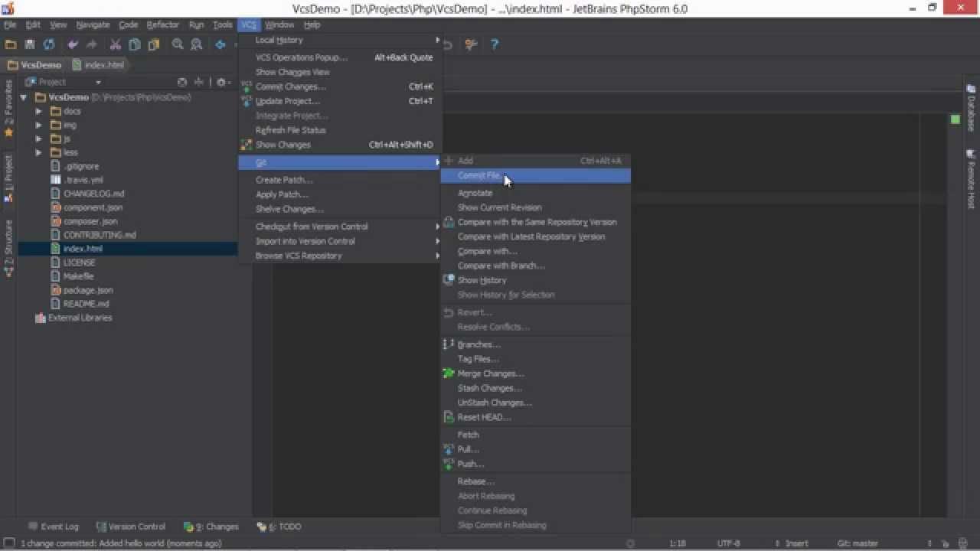The image size is (980, 551).
Task: Open the Git branch master widget
Action: [x=857, y=543]
